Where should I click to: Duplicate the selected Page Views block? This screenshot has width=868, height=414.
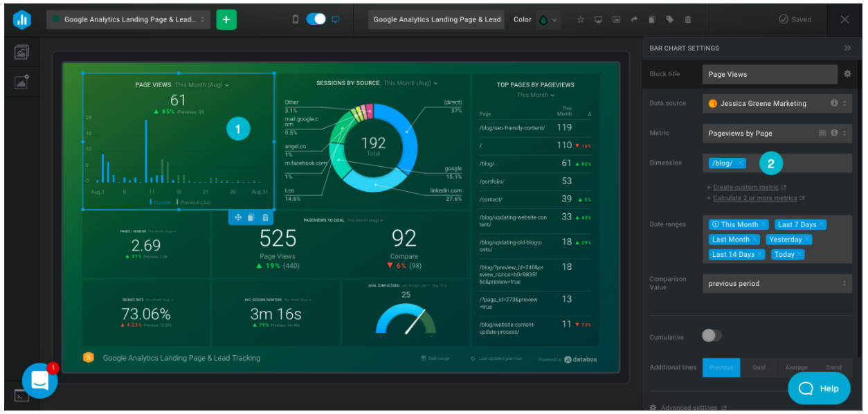(x=251, y=217)
